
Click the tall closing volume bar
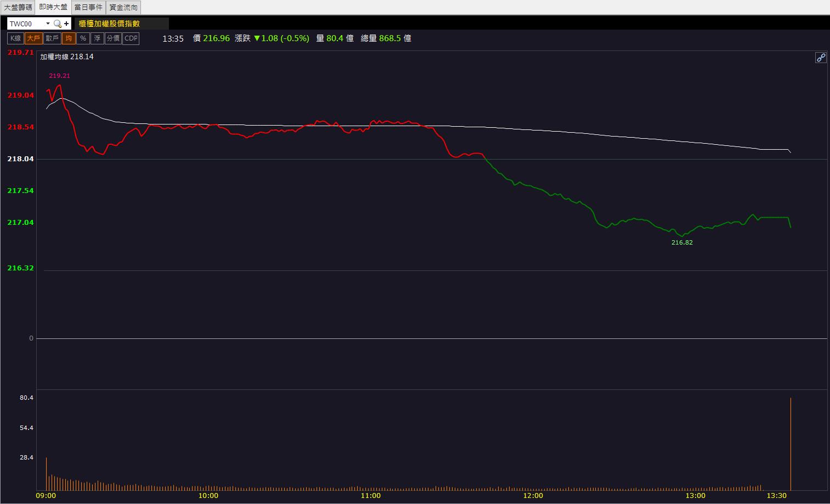click(x=791, y=444)
